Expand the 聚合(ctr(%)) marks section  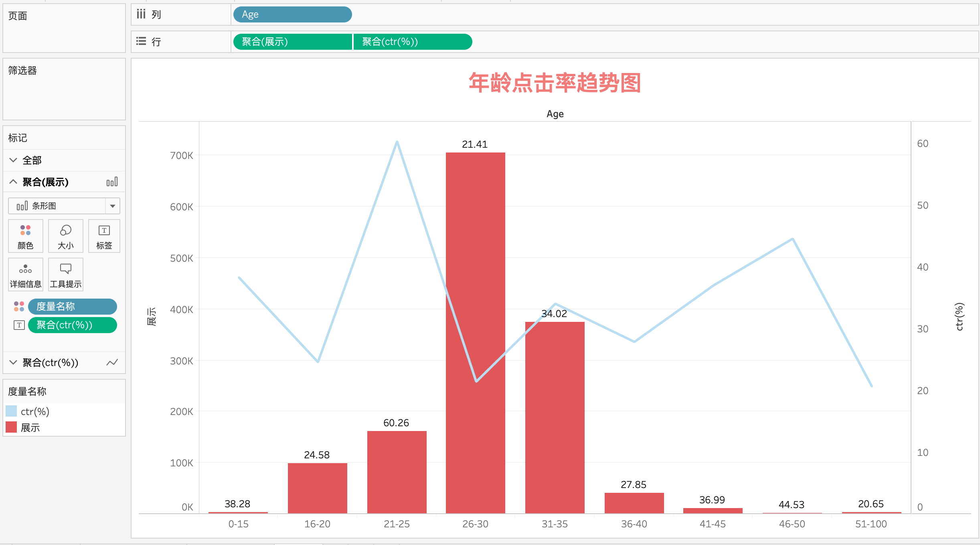tap(13, 362)
